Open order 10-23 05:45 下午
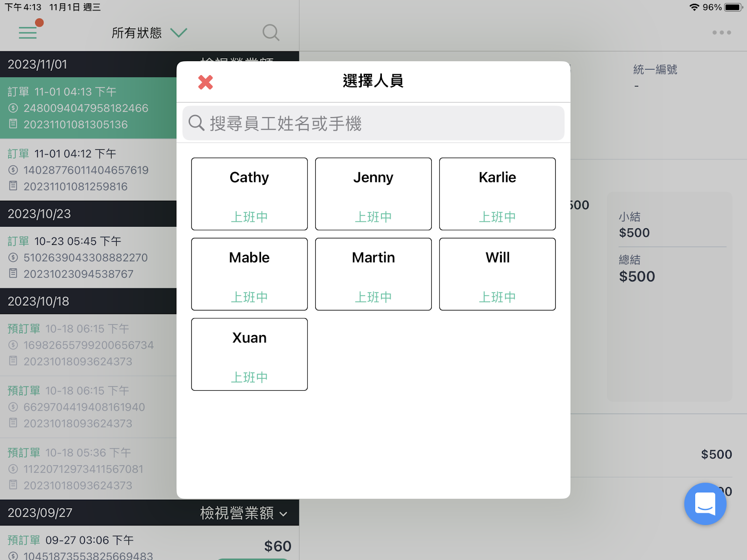 pyautogui.click(x=88, y=258)
